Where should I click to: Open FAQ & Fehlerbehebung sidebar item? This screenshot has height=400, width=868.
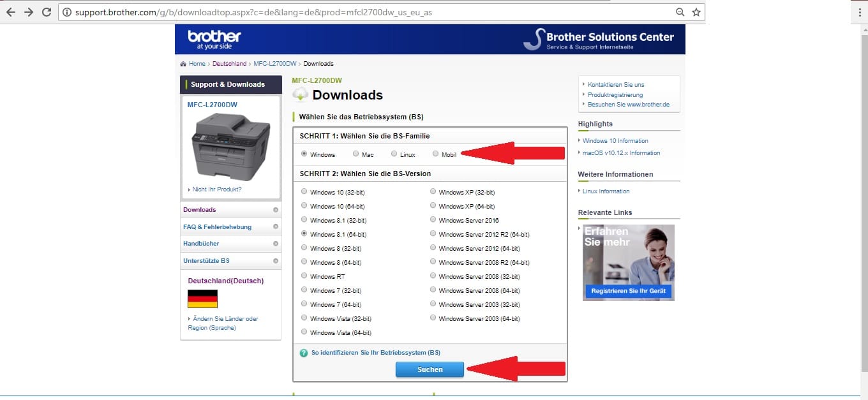click(x=230, y=227)
